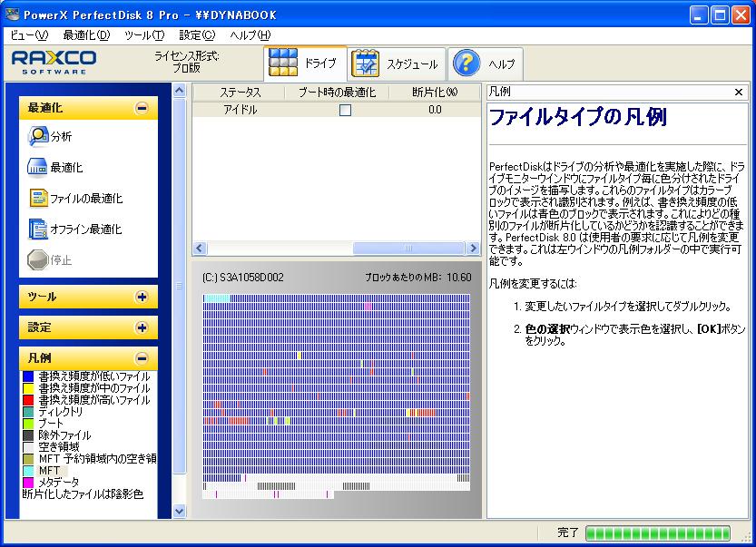Image resolution: width=756 pixels, height=547 pixels.
Task: Click the 停止 (Stop) octagon icon
Action: pyautogui.click(x=37, y=260)
